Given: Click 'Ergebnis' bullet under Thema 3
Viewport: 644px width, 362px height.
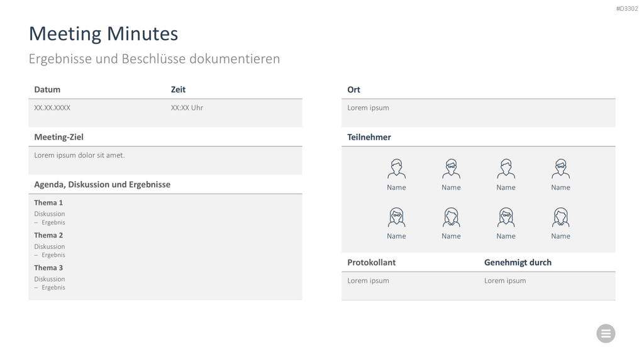Looking at the screenshot, I should coord(53,287).
